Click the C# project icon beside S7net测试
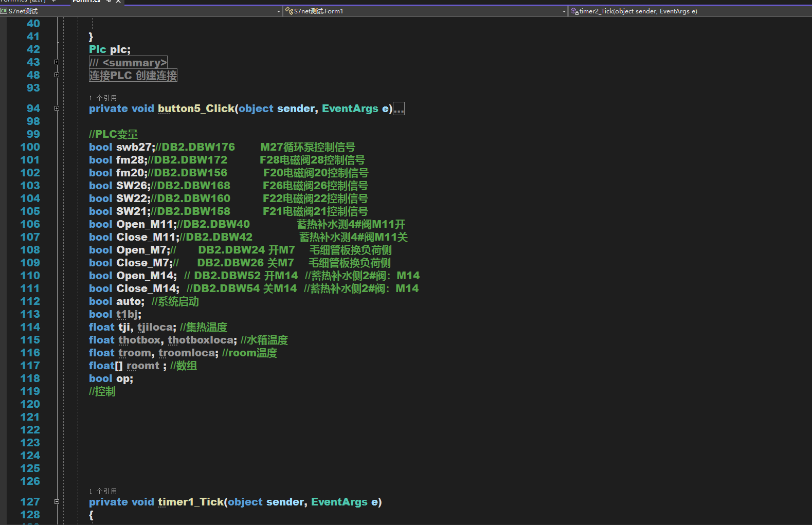 tap(4, 11)
